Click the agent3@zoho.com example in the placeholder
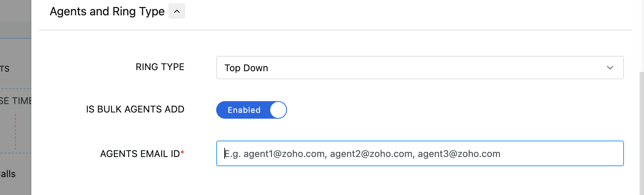 click(x=459, y=154)
